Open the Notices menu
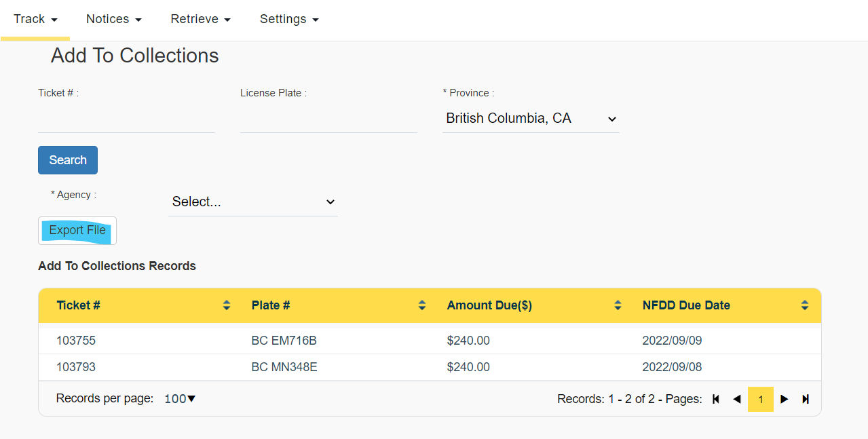 (x=113, y=19)
